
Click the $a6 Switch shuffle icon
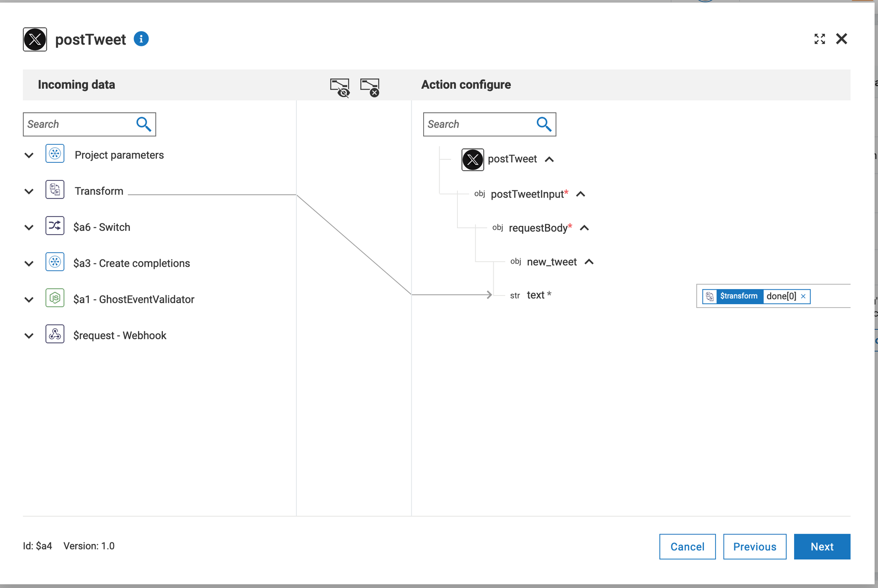click(x=55, y=226)
